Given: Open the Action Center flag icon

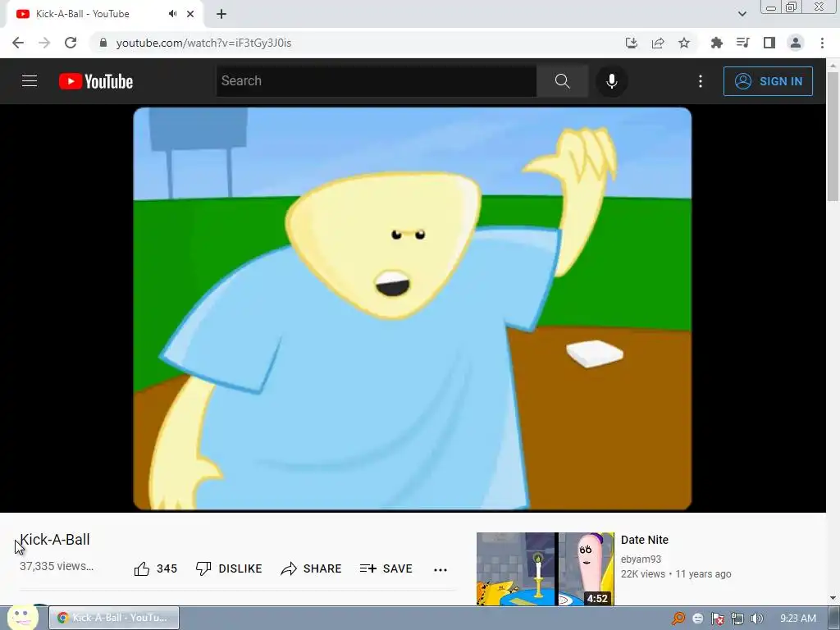Looking at the screenshot, I should (x=717, y=619).
